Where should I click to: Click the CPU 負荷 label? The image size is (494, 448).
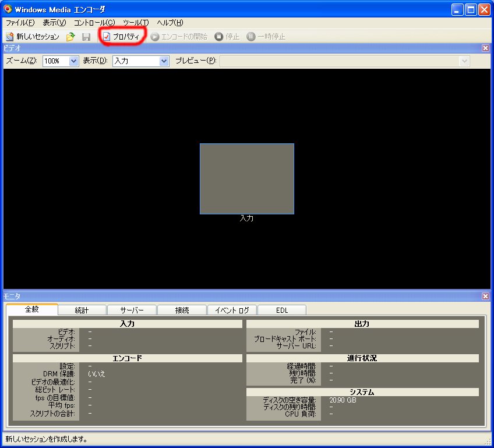[301, 414]
